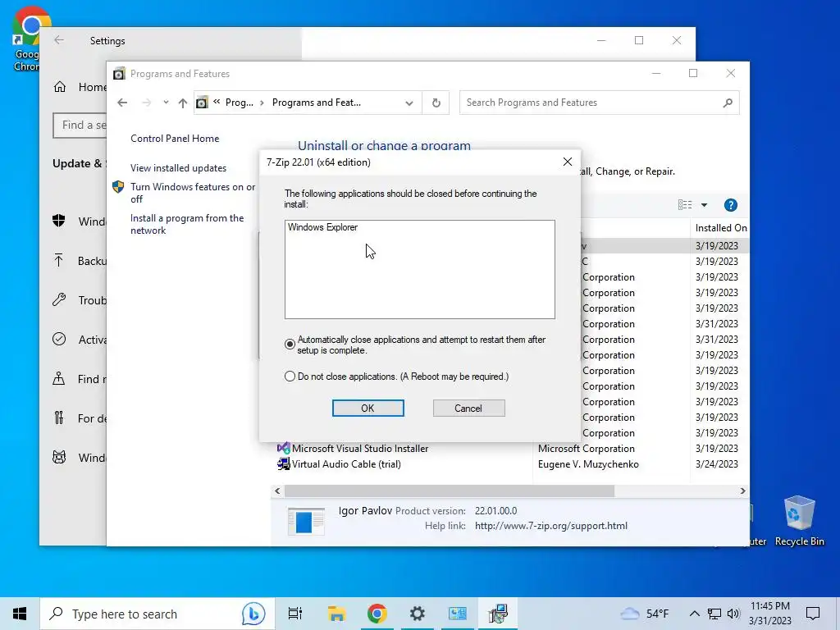This screenshot has width=840, height=630.
Task: Switch to Control Panel taskbar icon
Action: click(x=458, y=614)
